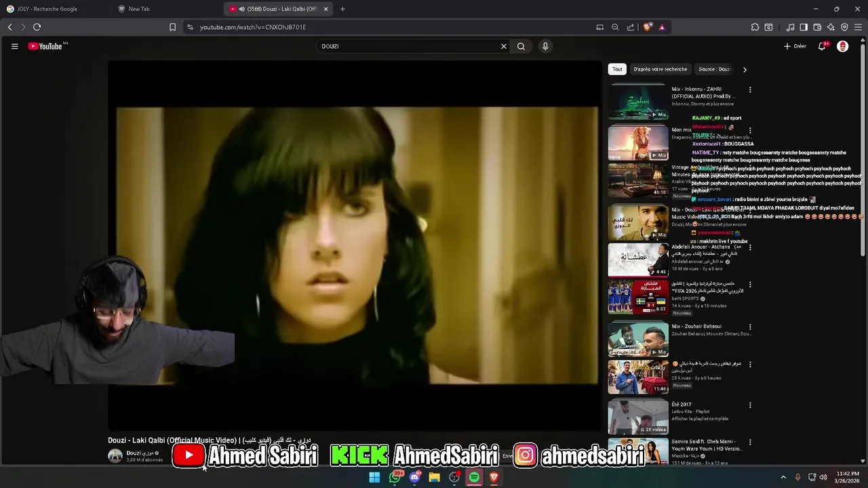The height and width of the screenshot is (488, 868).
Task: Open the system volume tray icon
Action: 823,477
